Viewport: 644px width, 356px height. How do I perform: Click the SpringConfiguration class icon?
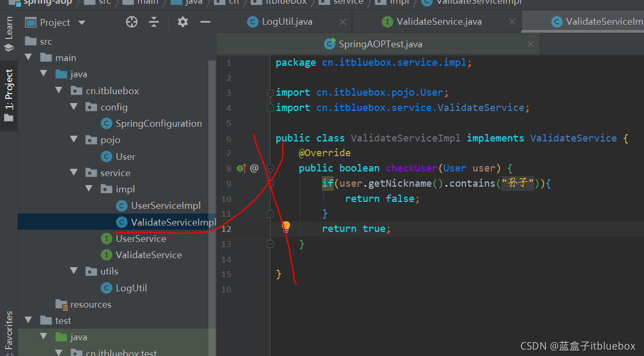[x=106, y=124]
